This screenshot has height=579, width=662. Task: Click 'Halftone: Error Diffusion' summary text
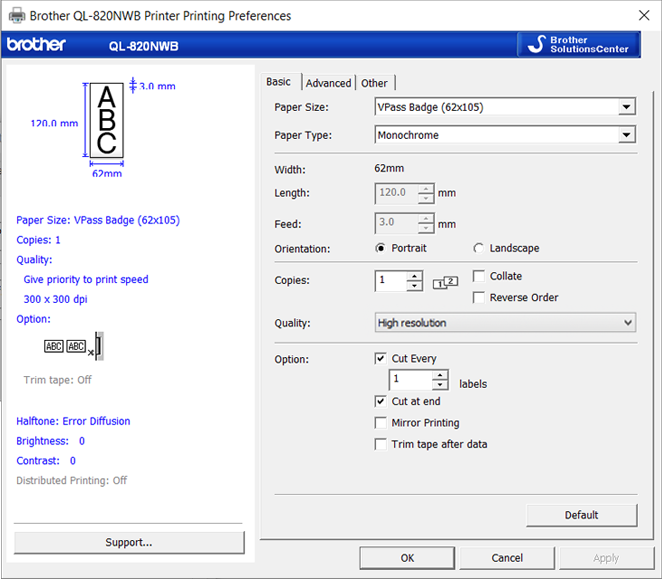[x=73, y=421]
